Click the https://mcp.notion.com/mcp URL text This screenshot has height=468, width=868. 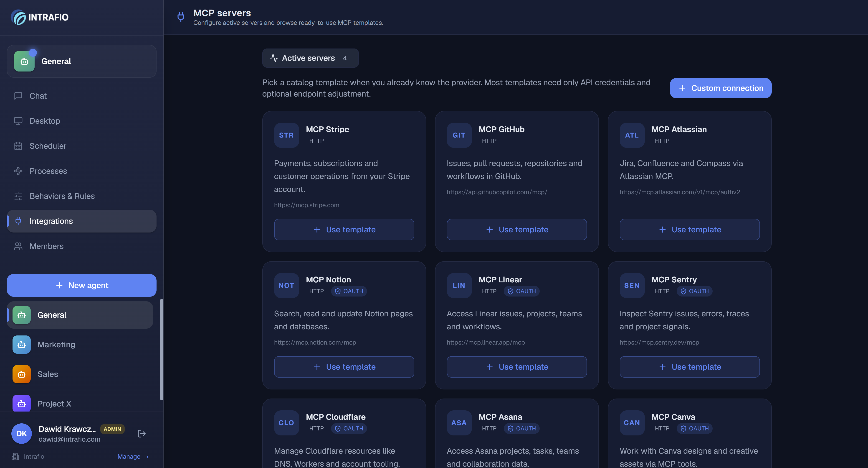tap(315, 343)
